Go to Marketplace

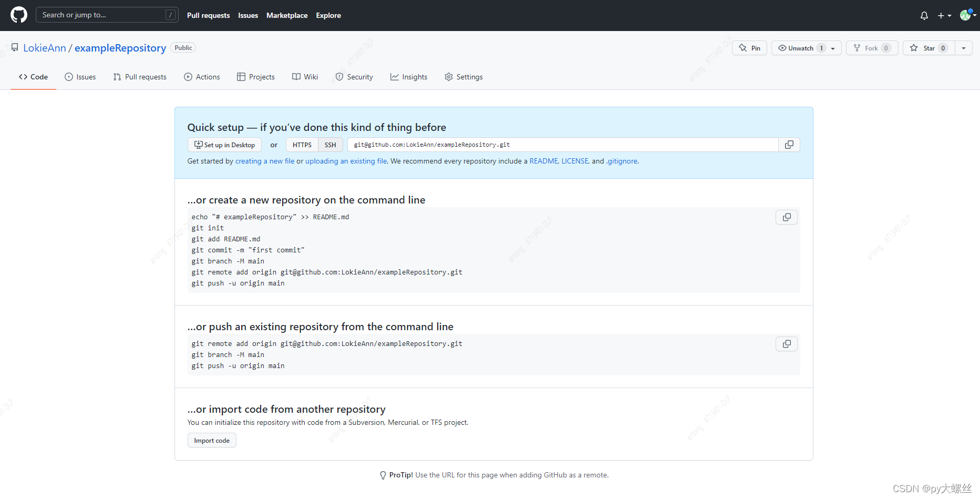[x=287, y=15]
